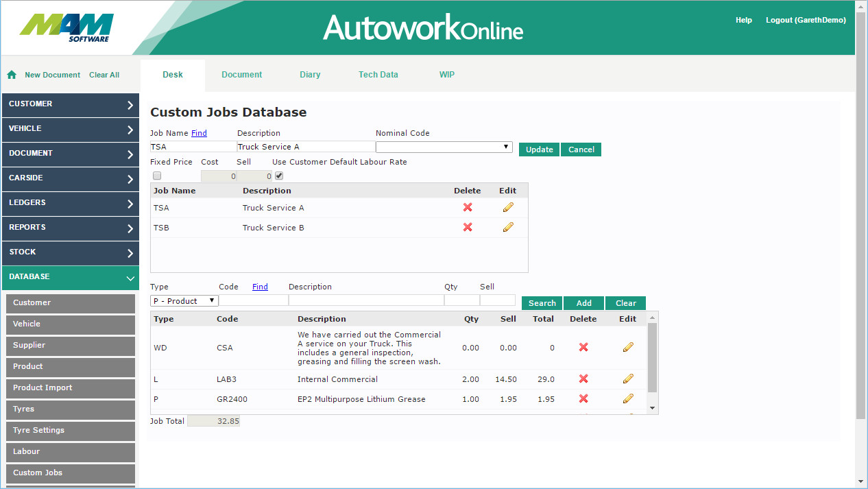Viewport: 868px width, 489px height.
Task: Delete the TSA Truck Service A job
Action: click(468, 208)
